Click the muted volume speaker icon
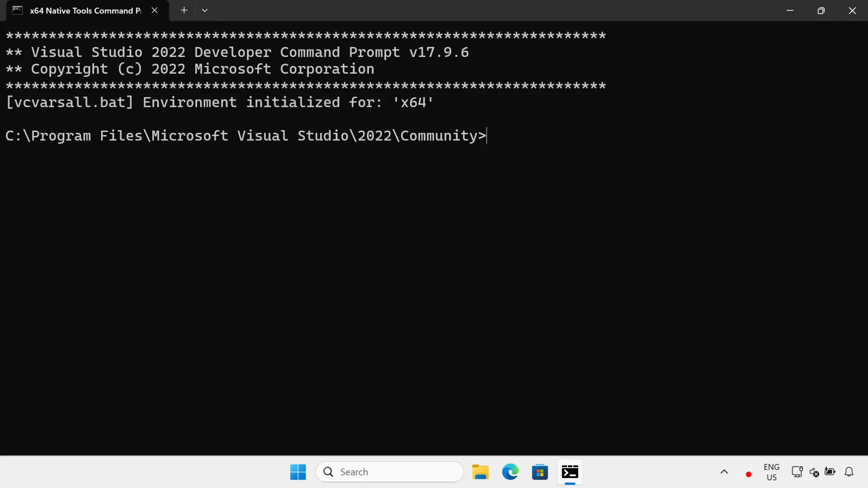This screenshot has width=868, height=488. [814, 472]
